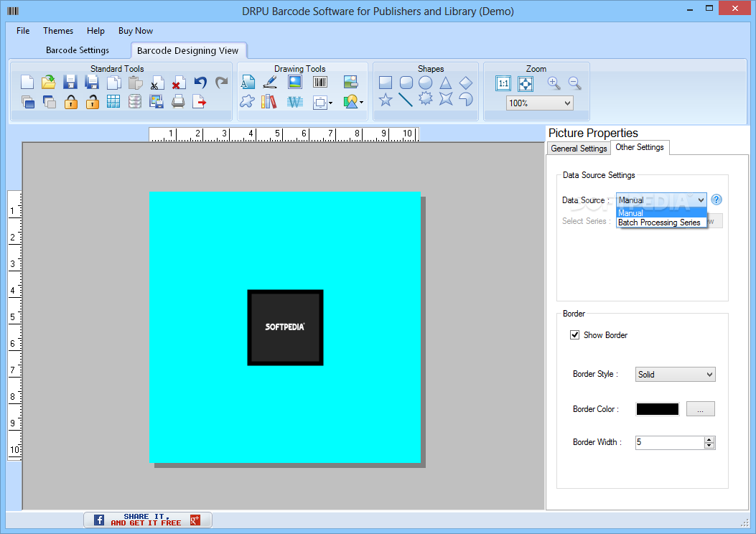The image size is (756, 534).
Task: Bring selected object to front
Action: 27,101
